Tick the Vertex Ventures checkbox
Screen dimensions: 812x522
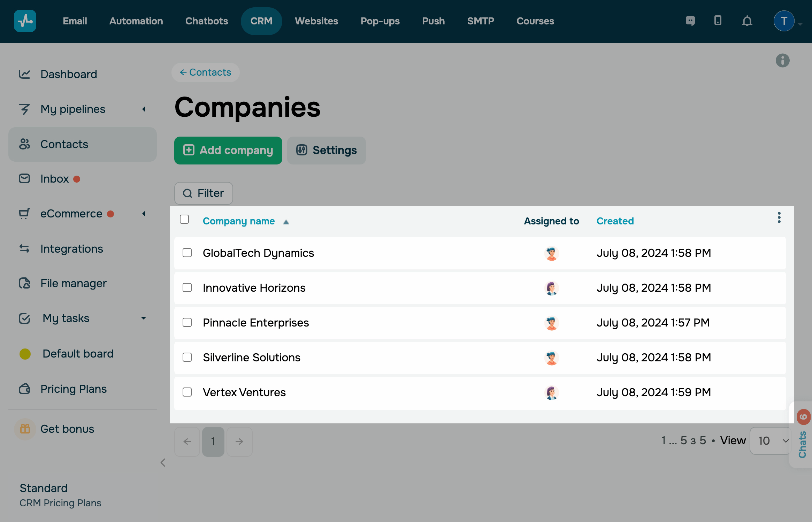[187, 392]
